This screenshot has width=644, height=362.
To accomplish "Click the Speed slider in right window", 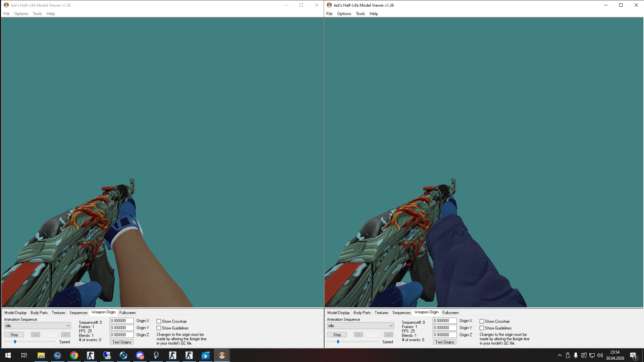I will (x=353, y=342).
